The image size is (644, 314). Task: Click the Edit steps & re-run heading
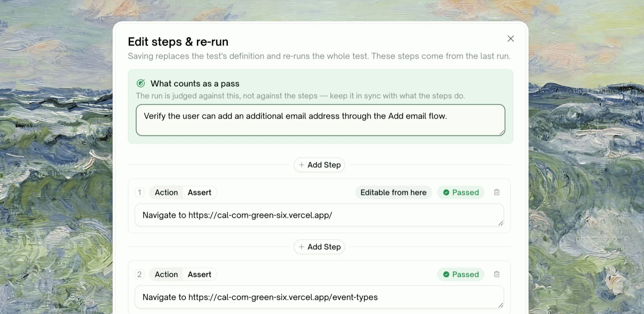click(178, 42)
